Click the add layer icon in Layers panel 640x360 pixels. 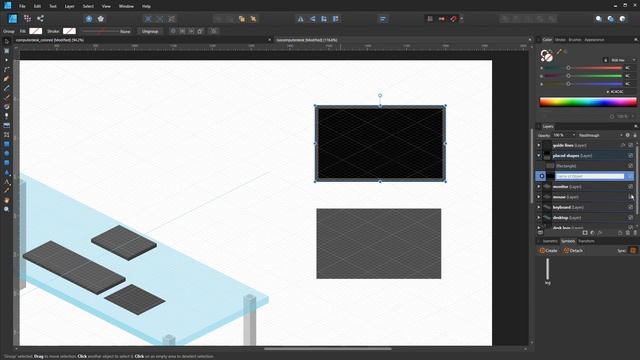[x=620, y=233]
